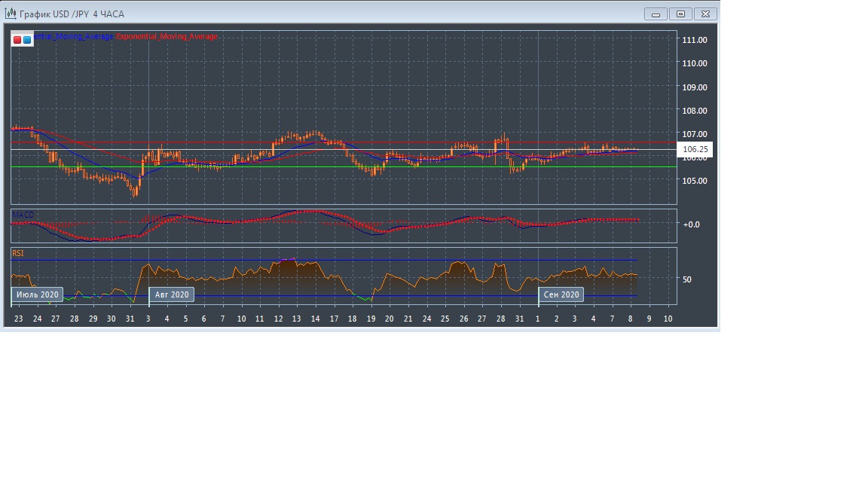Screen dimensions: 868x488
Task: Click the red square legend icon
Action: tap(17, 40)
